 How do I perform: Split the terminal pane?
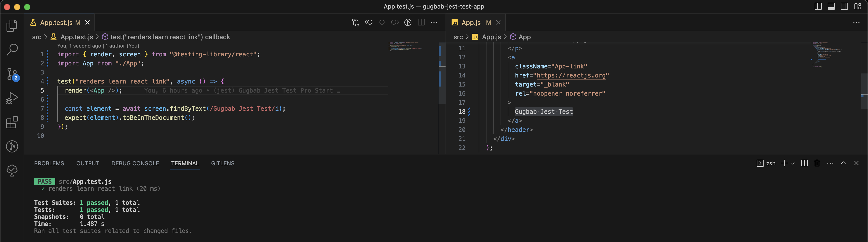tap(804, 163)
